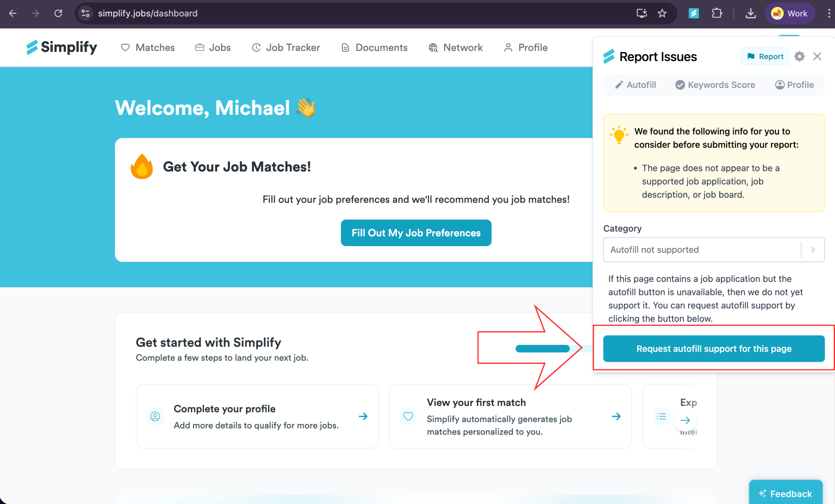Click Fill Out My Job Preferences
The height and width of the screenshot is (504, 835).
click(416, 233)
